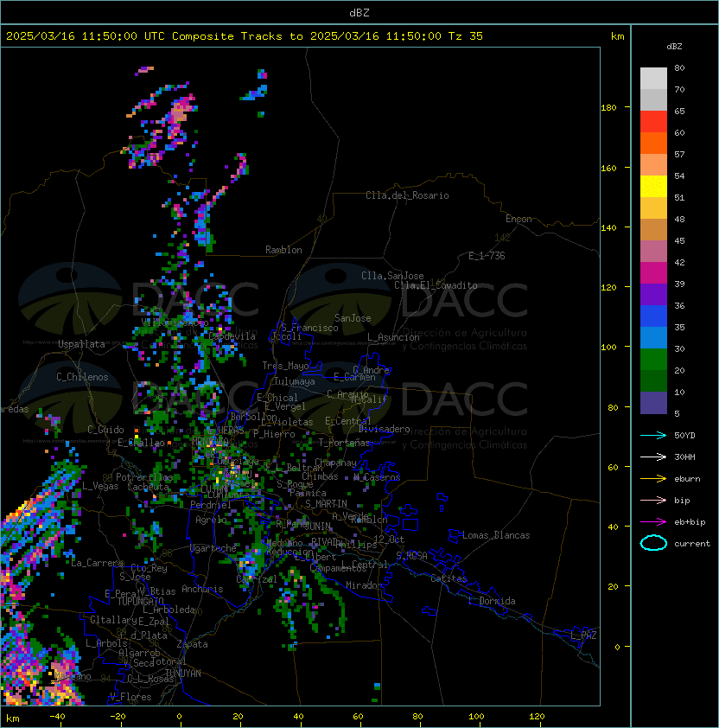Click the 'S_MARTIN' map label
The image size is (719, 728).
point(327,504)
